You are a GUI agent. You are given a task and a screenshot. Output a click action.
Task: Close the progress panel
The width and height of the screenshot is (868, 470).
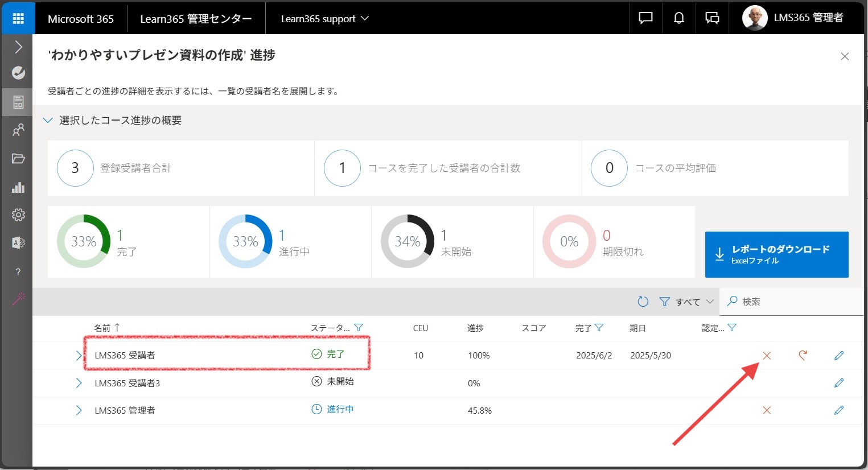pos(845,56)
